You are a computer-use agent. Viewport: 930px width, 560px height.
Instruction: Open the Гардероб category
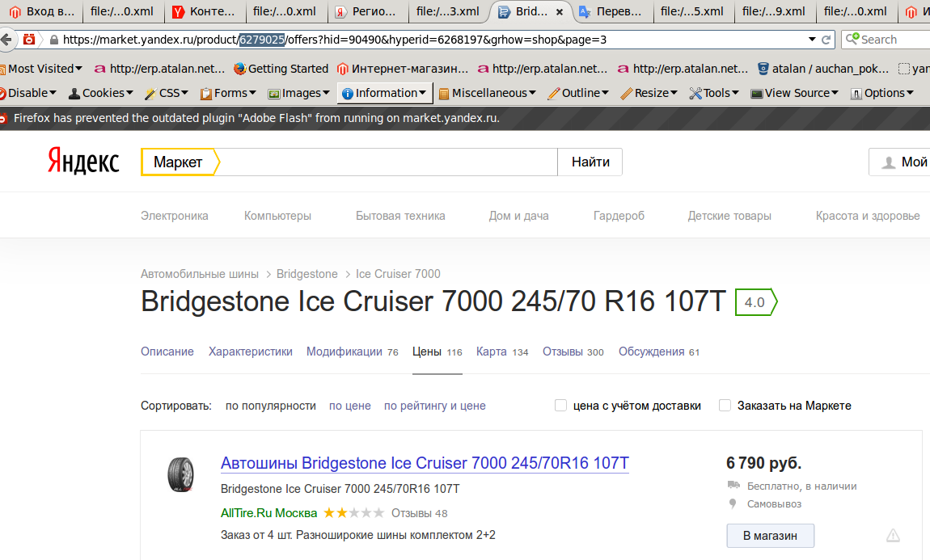click(x=619, y=216)
